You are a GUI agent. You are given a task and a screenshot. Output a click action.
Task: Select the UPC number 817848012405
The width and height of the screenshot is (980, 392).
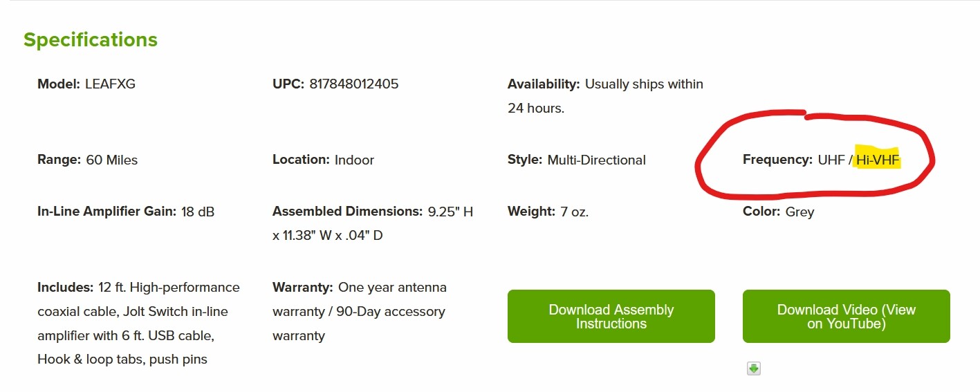click(354, 84)
